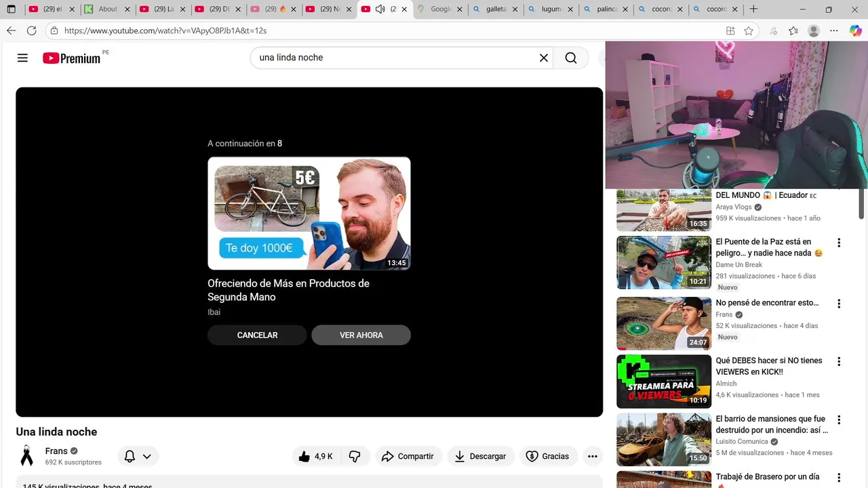The height and width of the screenshot is (488, 868).
Task: Dislike the video with thumbs down
Action: (355, 456)
